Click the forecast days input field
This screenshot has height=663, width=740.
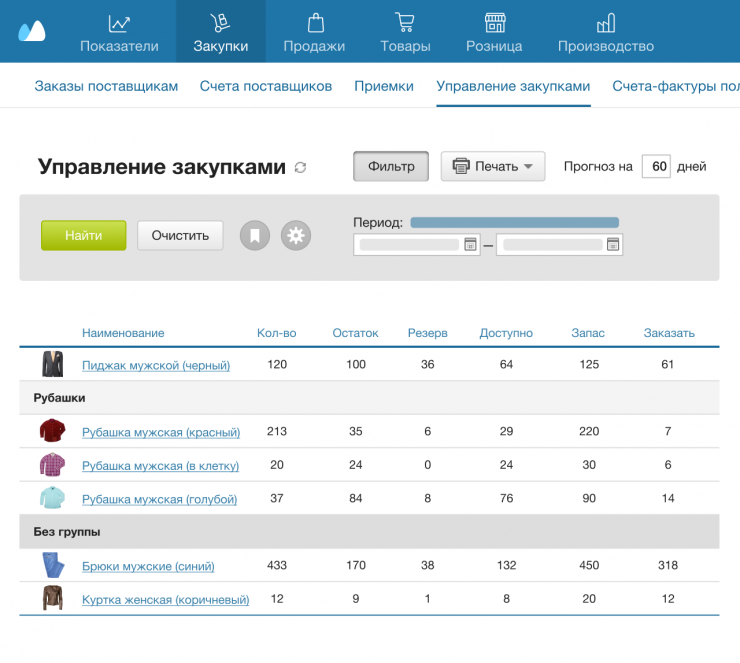[656, 166]
